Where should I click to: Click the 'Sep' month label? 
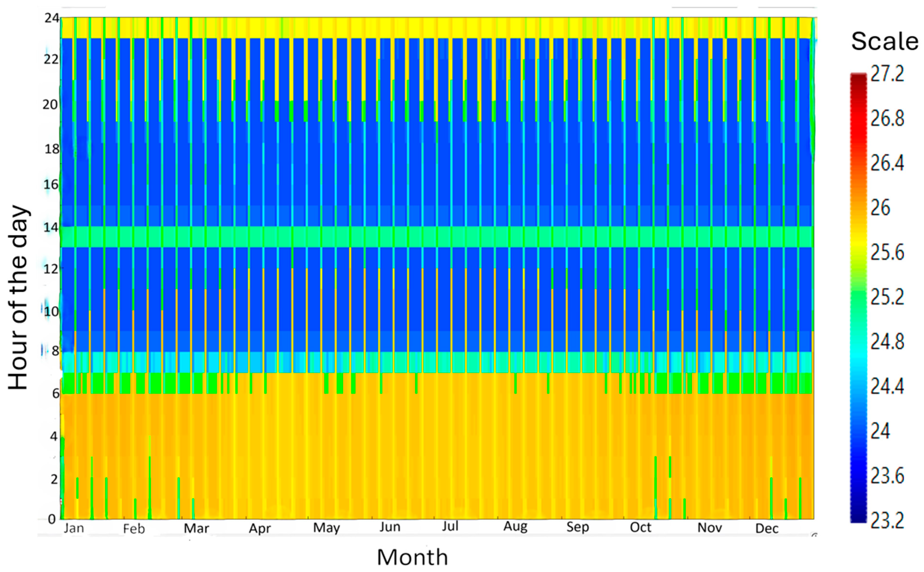[578, 527]
